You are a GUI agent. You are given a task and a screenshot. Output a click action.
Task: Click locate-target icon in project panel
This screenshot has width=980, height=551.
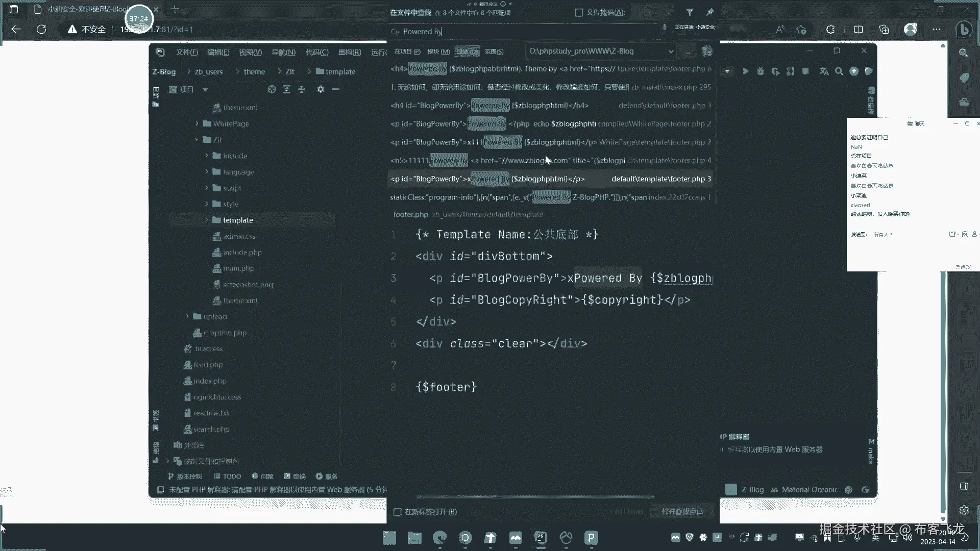pyautogui.click(x=272, y=89)
